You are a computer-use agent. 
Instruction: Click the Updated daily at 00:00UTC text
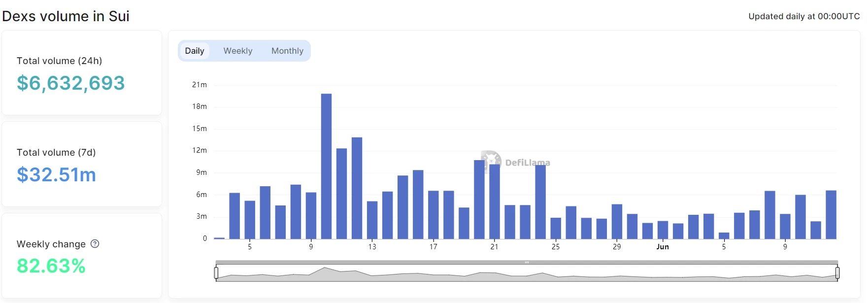point(803,16)
